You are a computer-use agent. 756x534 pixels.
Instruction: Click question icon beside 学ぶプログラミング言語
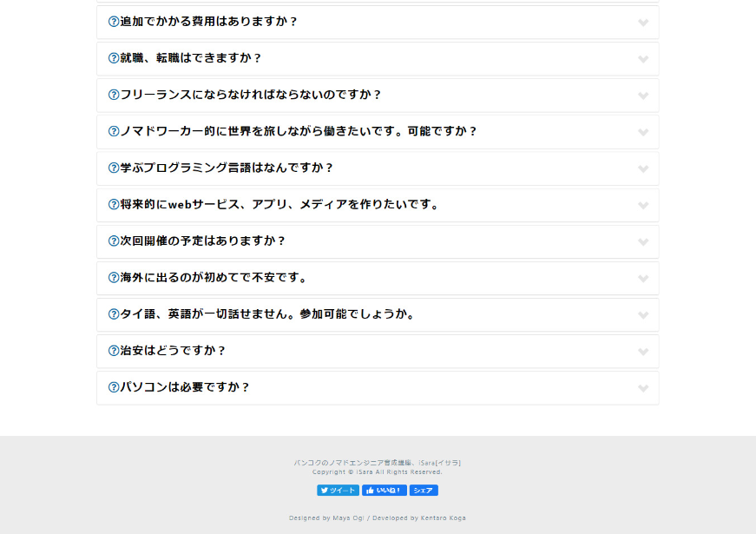click(x=114, y=168)
